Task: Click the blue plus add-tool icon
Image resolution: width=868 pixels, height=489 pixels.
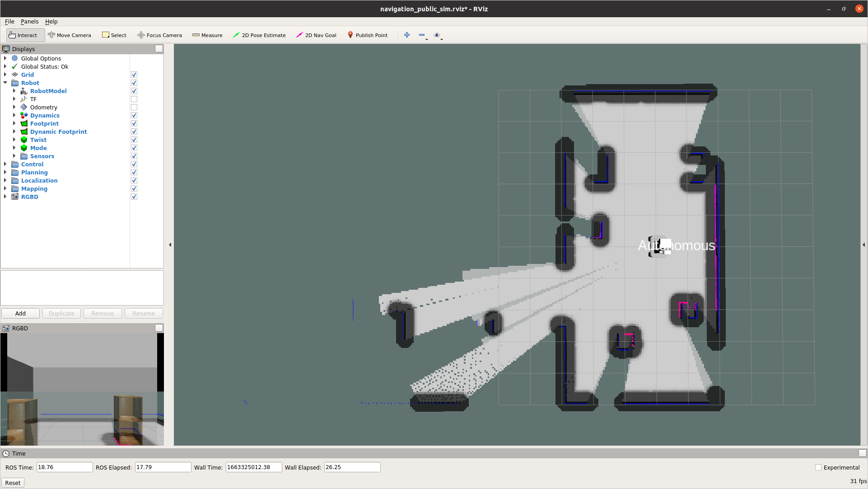Action: 407,35
